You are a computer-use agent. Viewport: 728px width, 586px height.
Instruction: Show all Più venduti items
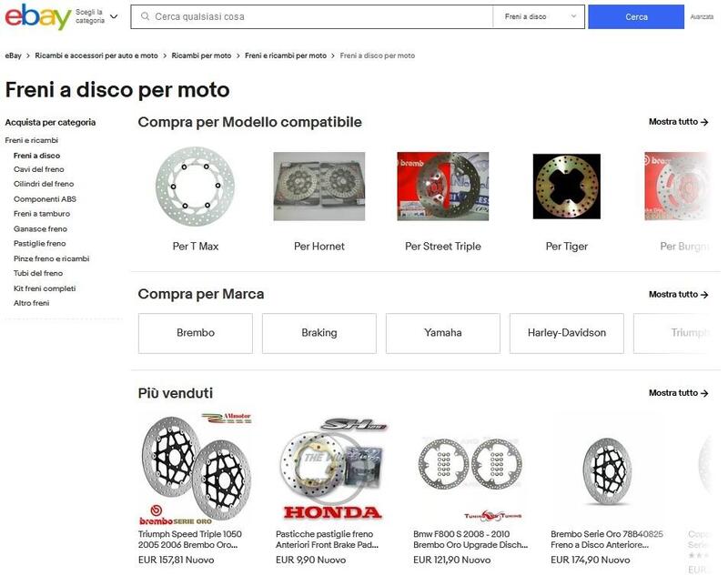coord(678,393)
